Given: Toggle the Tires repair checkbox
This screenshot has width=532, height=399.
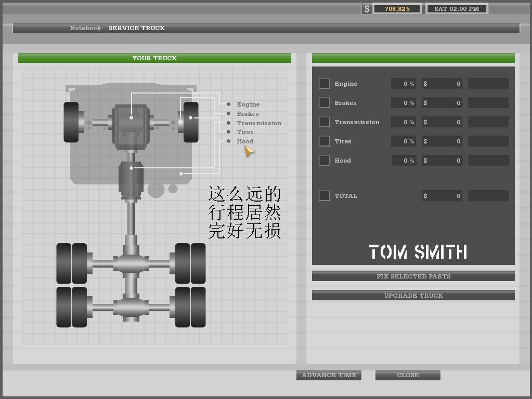Looking at the screenshot, I should [325, 141].
